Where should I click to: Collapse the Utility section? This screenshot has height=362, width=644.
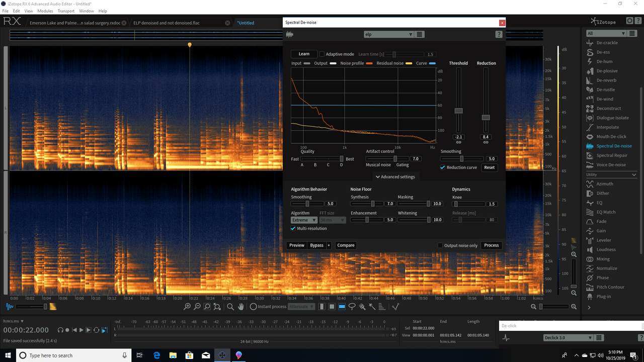click(x=611, y=174)
